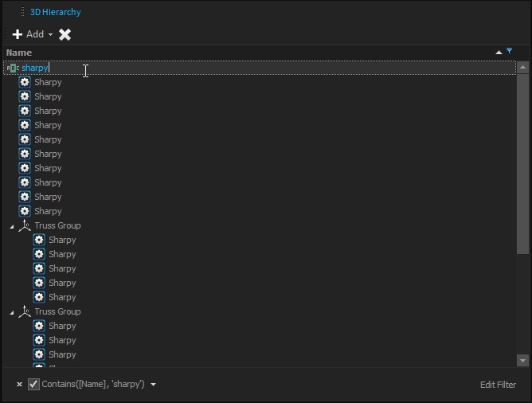The width and height of the screenshot is (532, 403).
Task: Switch to the 3D Hierarchy tab
Action: (x=55, y=12)
